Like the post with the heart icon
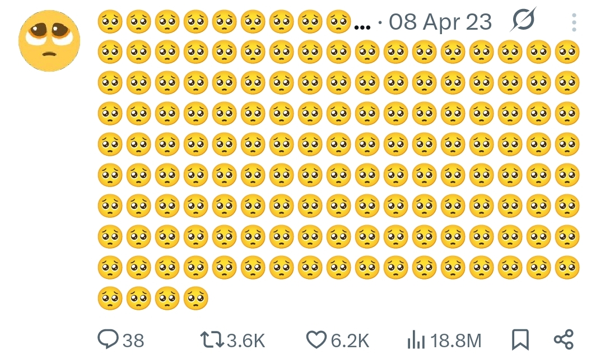This screenshot has width=605, height=364. coord(317,339)
